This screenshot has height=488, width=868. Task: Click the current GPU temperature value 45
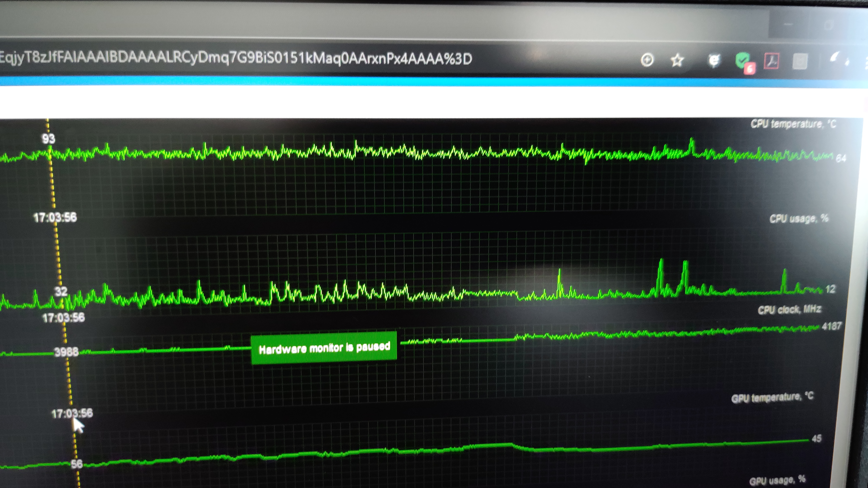817,439
